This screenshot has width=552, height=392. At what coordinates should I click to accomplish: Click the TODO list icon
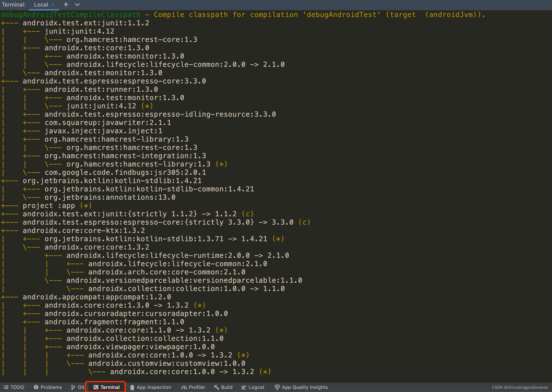tap(6, 387)
